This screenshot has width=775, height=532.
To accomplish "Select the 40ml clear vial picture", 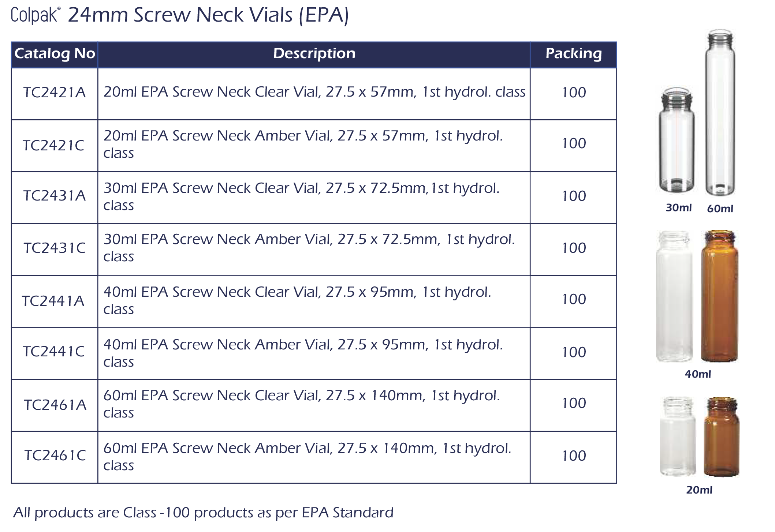I will [x=674, y=296].
